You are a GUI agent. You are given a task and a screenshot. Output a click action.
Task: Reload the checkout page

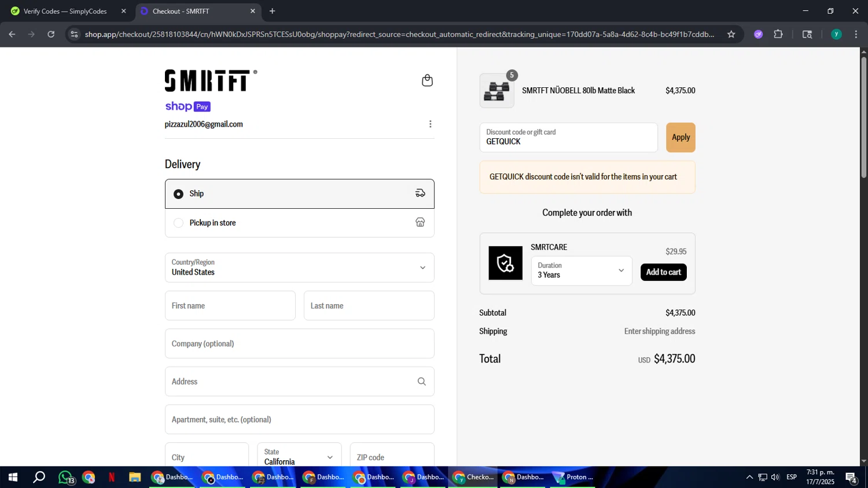pyautogui.click(x=51, y=34)
